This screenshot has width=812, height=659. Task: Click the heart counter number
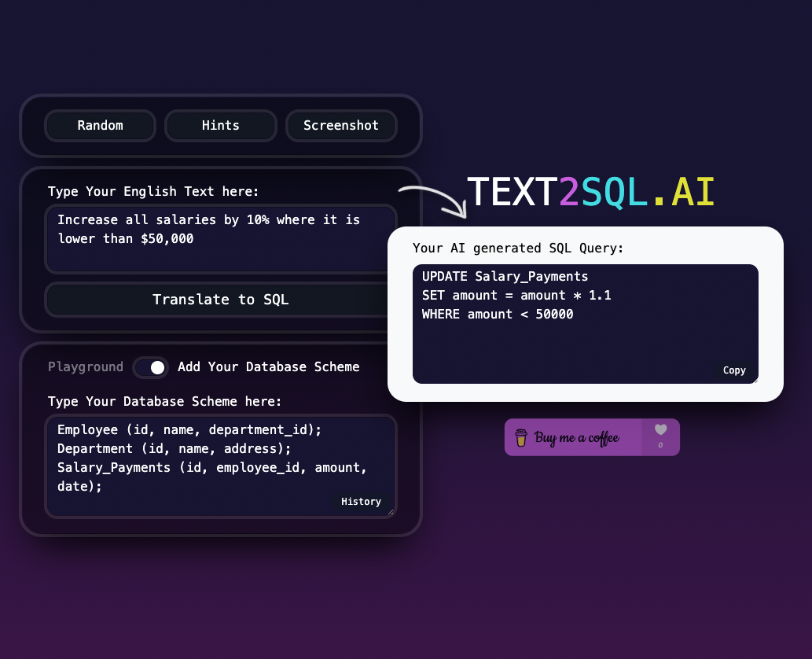tap(660, 446)
